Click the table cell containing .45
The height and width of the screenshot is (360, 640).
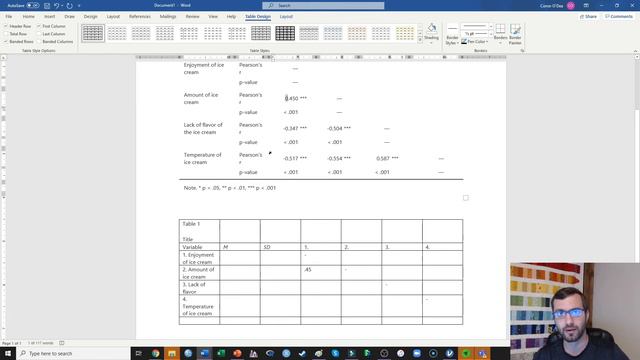[321, 273]
